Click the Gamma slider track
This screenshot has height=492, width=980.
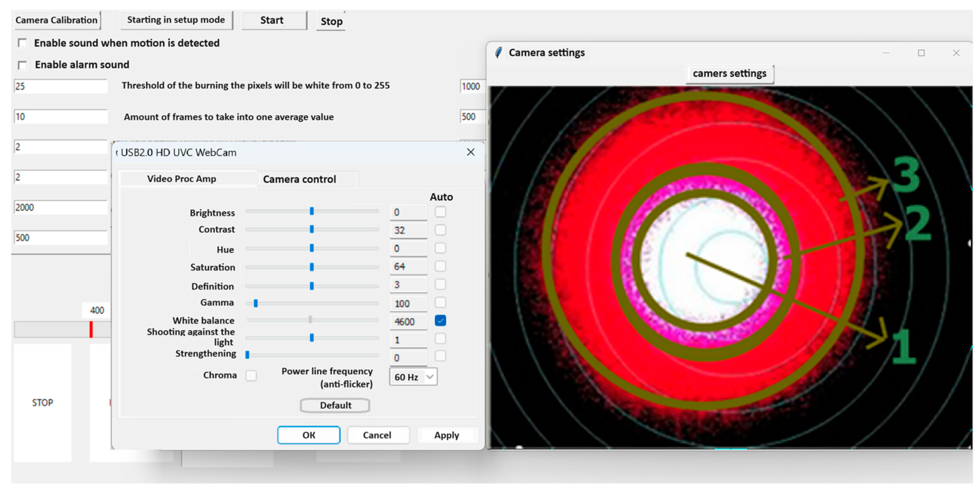pos(312,303)
